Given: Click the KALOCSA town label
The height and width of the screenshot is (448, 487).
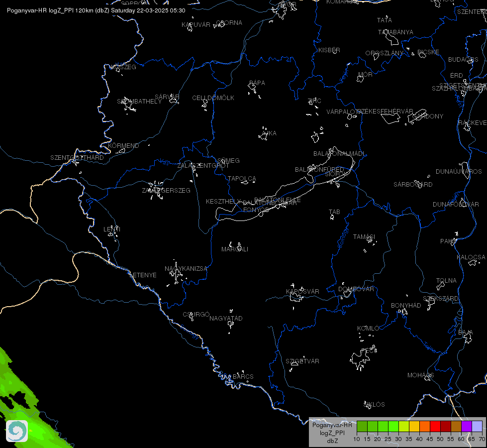Looking at the screenshot, I should (x=471, y=257).
